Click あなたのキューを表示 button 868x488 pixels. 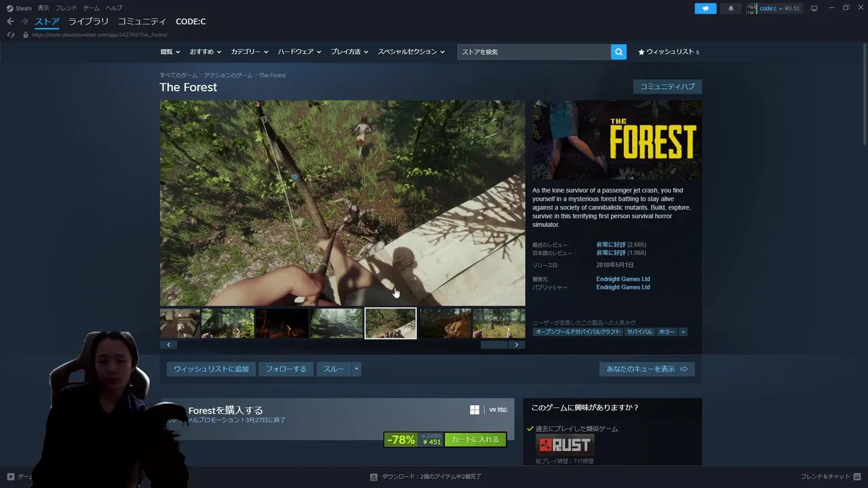click(x=647, y=369)
